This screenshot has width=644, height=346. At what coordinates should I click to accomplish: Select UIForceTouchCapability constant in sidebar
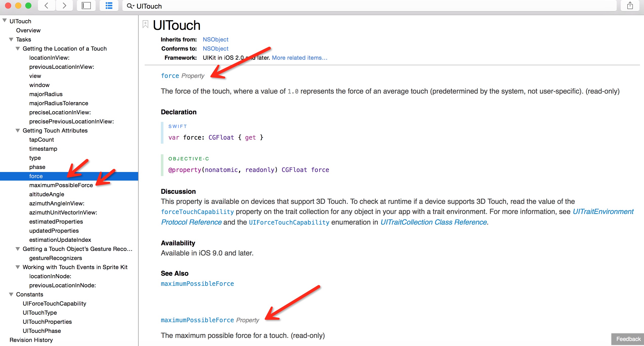pos(54,304)
